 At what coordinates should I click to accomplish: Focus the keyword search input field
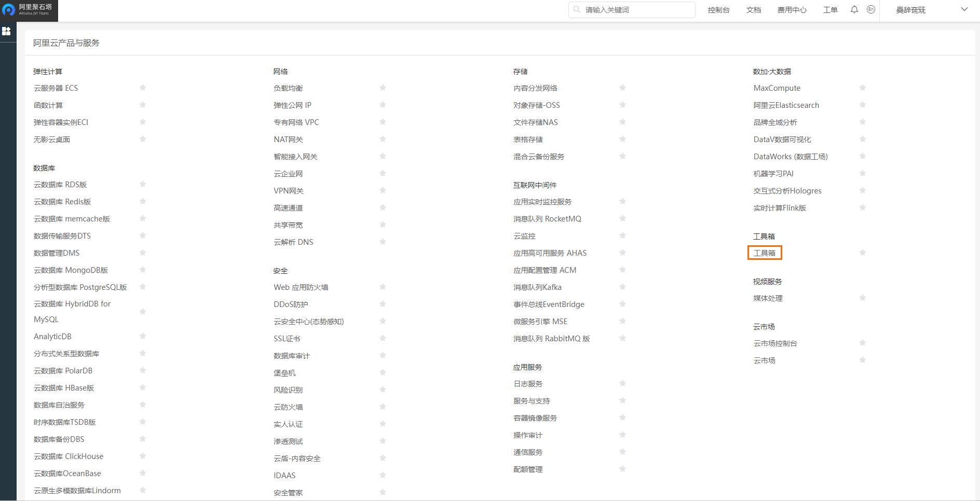point(632,10)
